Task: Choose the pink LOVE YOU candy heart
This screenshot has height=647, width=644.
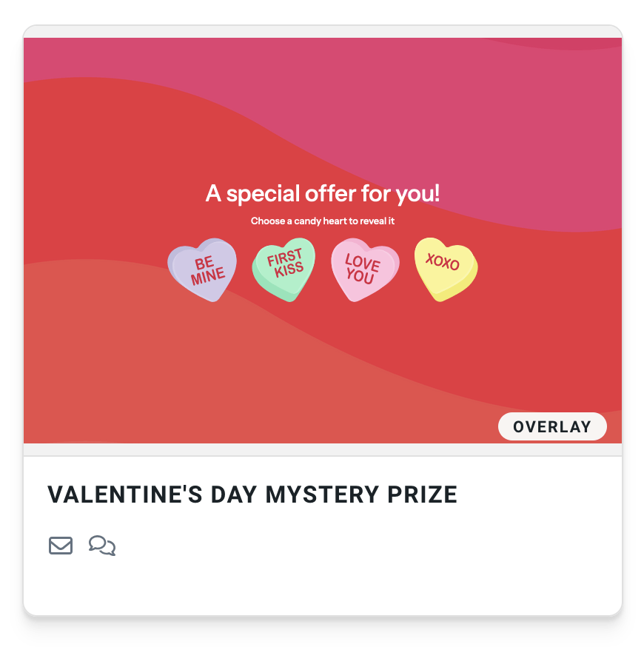Action: (x=364, y=270)
